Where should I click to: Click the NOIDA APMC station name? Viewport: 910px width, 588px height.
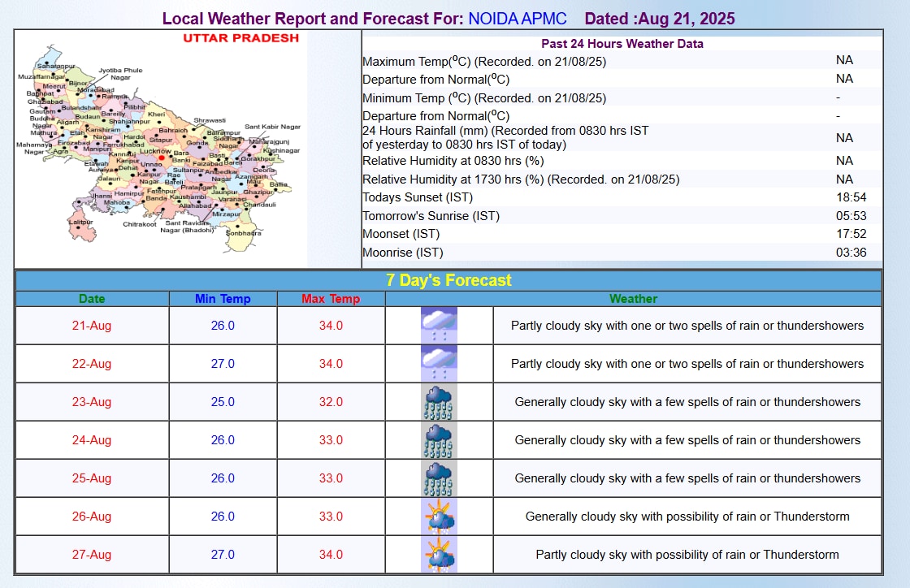click(x=517, y=19)
